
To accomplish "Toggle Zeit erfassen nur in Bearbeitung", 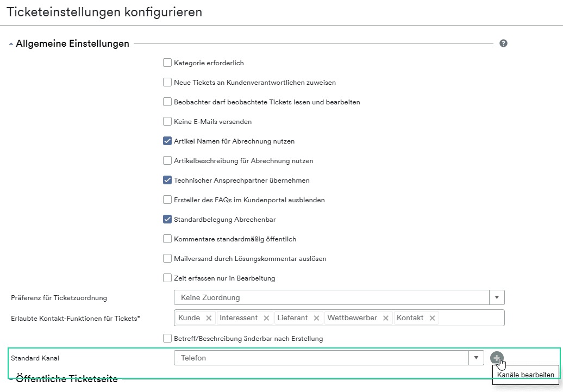I will pyautogui.click(x=167, y=278).
